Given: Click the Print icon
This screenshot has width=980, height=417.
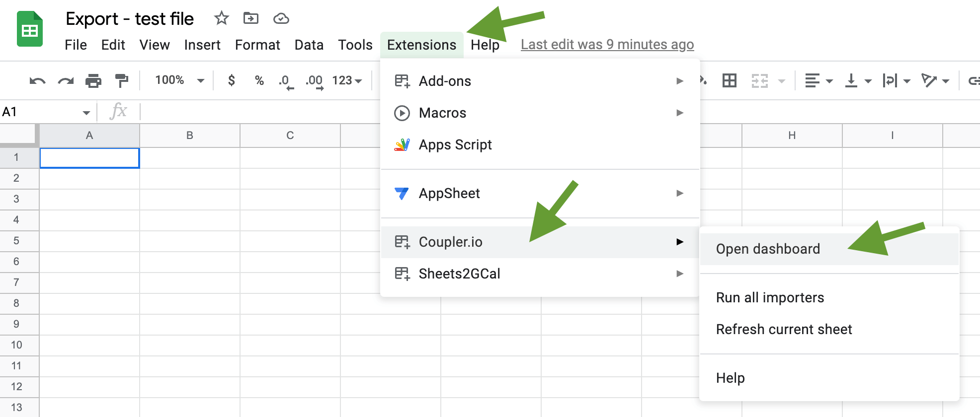Looking at the screenshot, I should [x=93, y=80].
